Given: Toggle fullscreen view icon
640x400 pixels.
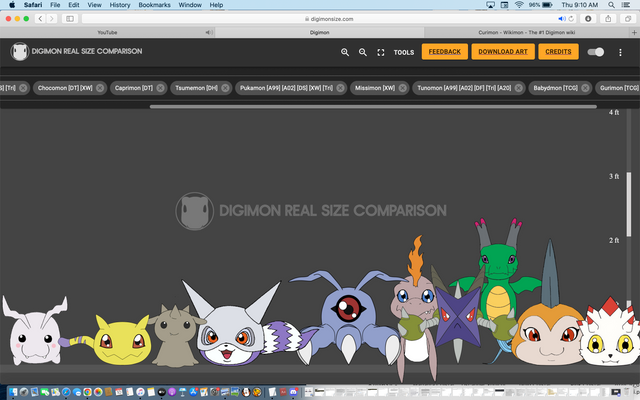Looking at the screenshot, I should [x=381, y=52].
